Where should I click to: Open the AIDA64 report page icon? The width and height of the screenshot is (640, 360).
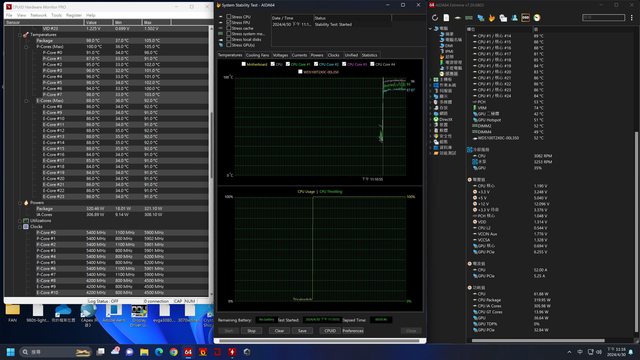446,18
